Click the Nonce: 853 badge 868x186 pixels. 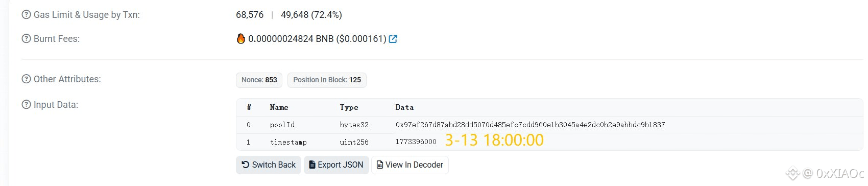tap(259, 80)
